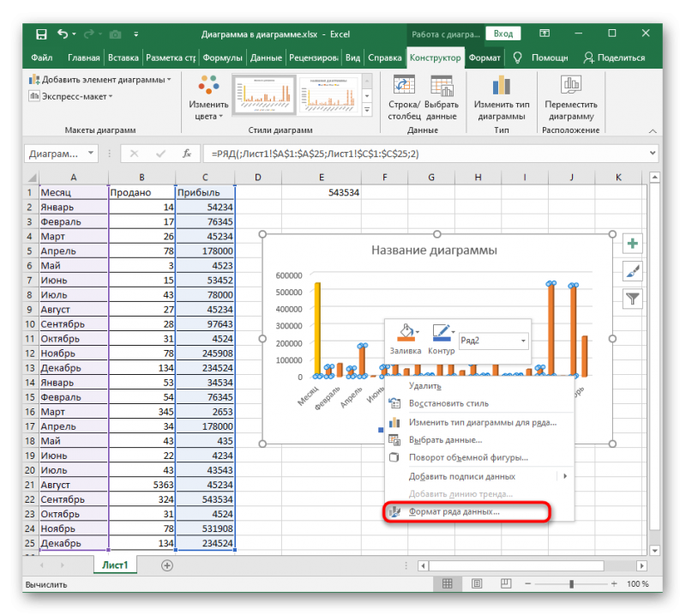Select column C header
This screenshot has width=686, height=616.
point(205,178)
